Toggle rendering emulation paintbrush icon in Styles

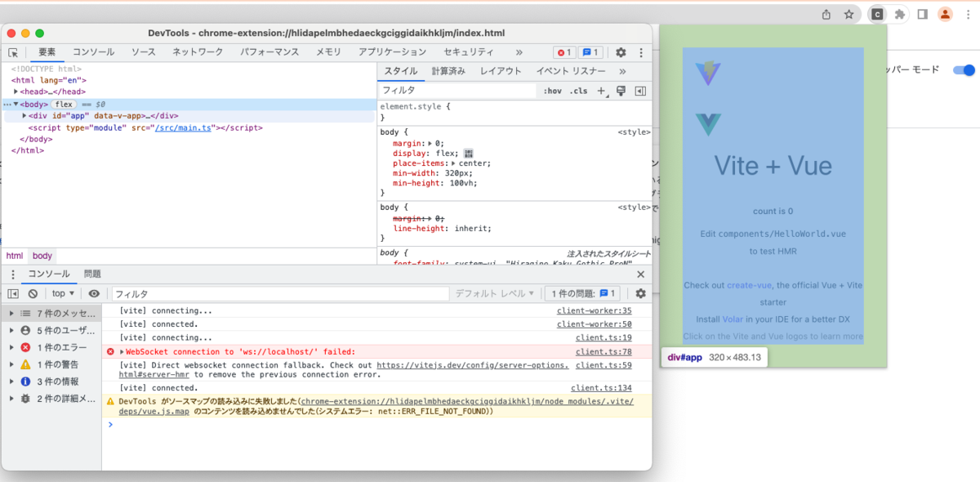click(x=621, y=91)
